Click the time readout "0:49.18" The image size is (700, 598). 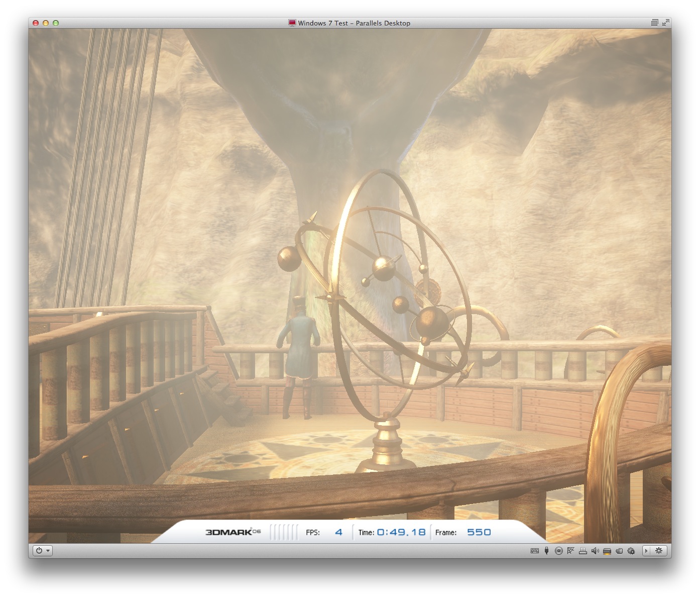click(x=401, y=532)
